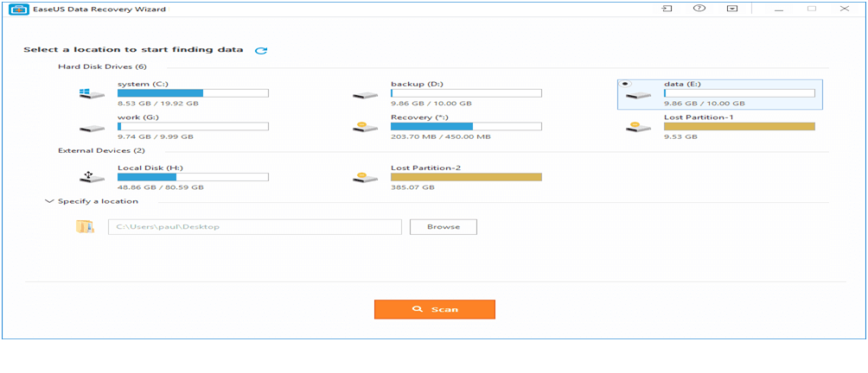Click the "Lost Partition-1" label
The image size is (868, 373).
(x=699, y=117)
